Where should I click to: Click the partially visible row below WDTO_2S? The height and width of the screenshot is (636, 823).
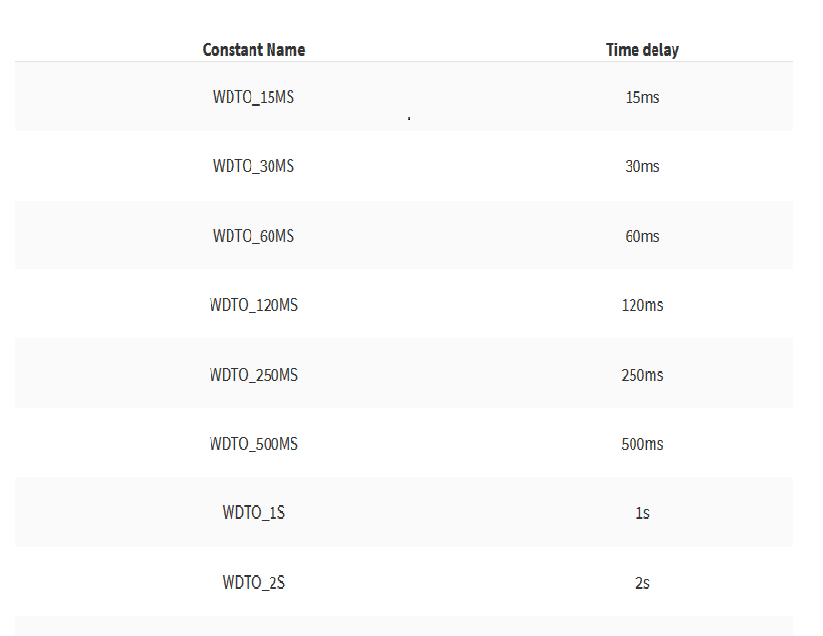pos(404,626)
